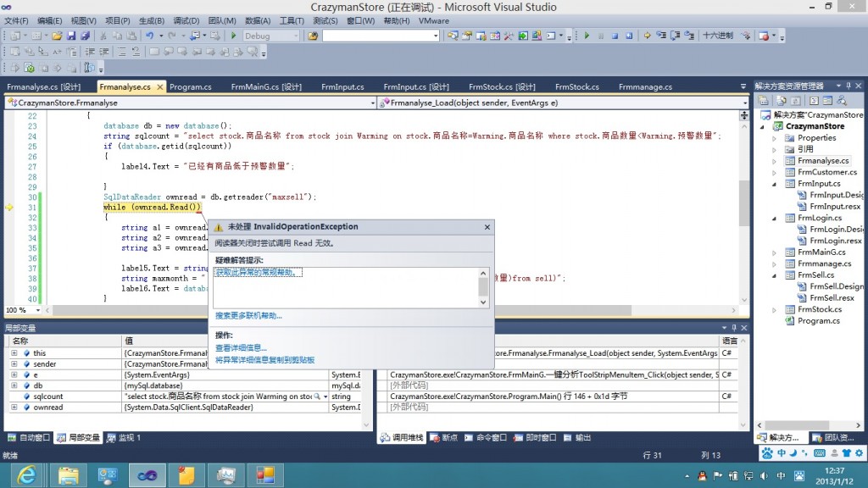Click the Step Out icon
The height and width of the screenshot is (488, 868).
tap(689, 36)
